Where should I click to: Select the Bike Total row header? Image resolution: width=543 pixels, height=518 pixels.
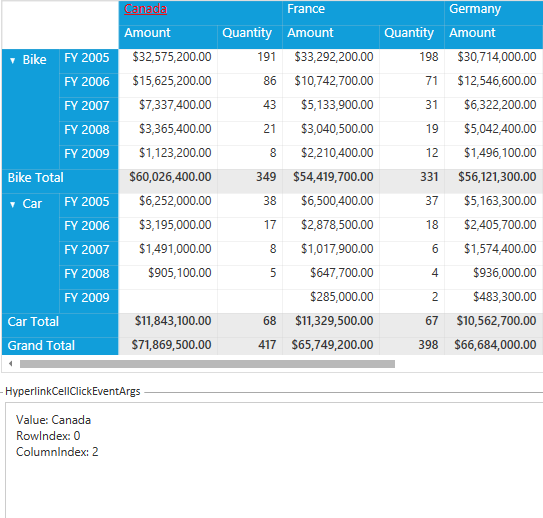[x=60, y=181]
